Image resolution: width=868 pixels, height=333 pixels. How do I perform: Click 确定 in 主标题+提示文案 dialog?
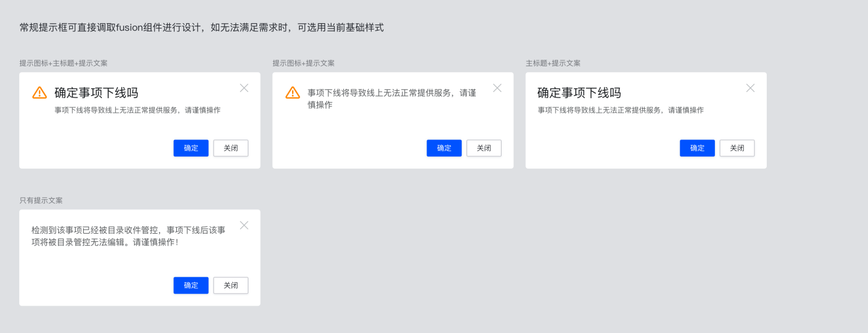pos(697,148)
